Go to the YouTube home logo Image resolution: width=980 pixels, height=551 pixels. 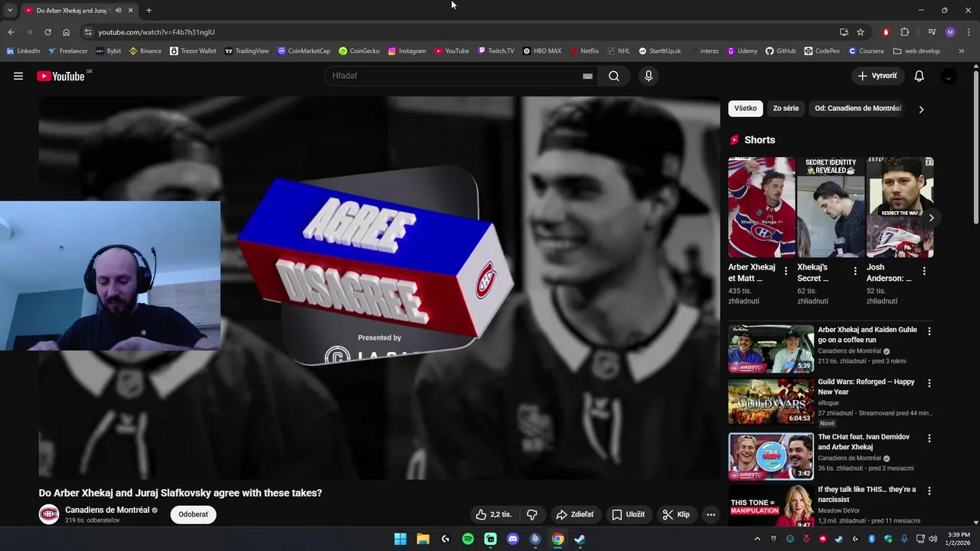coord(61,76)
